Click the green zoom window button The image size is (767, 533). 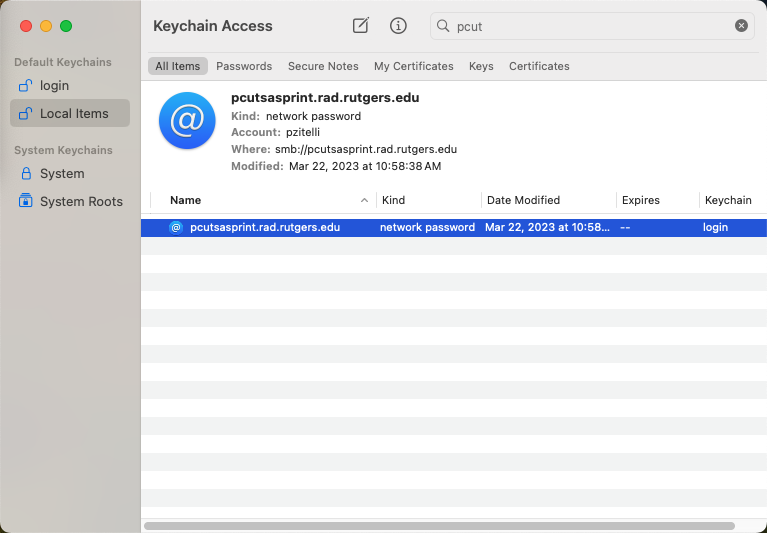coord(66,26)
